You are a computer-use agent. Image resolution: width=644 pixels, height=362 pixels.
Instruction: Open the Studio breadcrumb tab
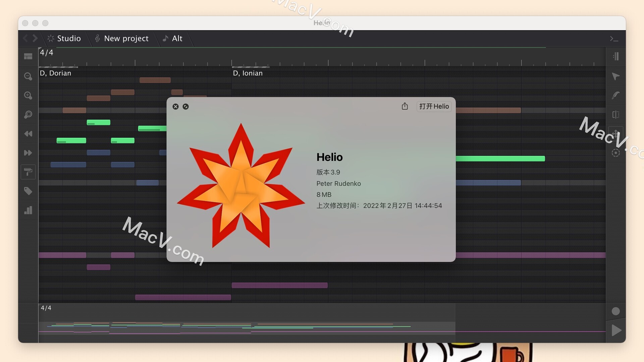(64, 38)
